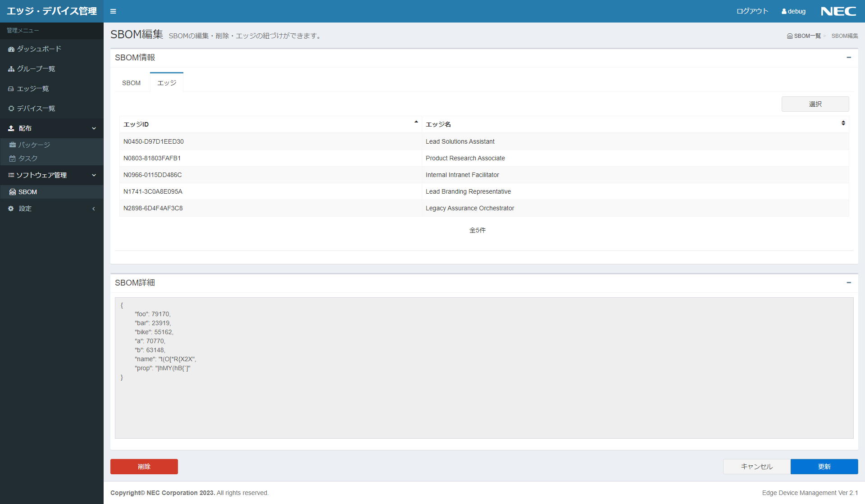The height and width of the screenshot is (504, 865).
Task: Switch to the エッジ tab
Action: pyautogui.click(x=166, y=82)
